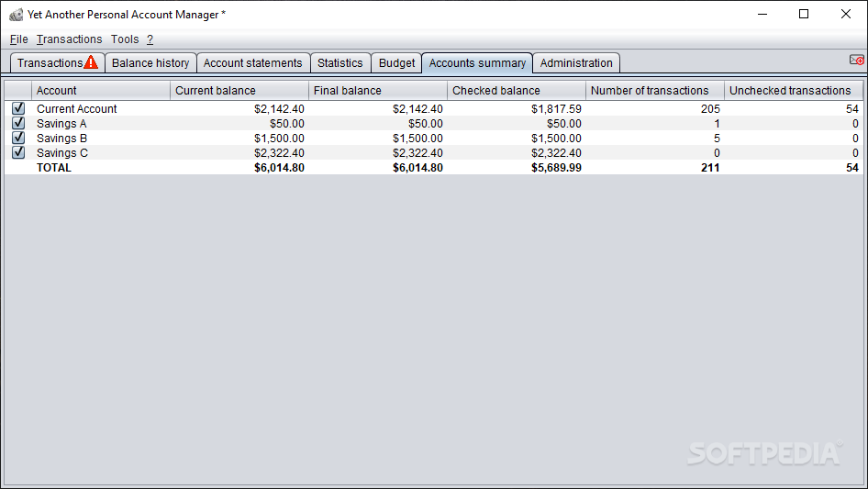
Task: Click Savings C checked balance $2,322.40
Action: [x=556, y=153]
